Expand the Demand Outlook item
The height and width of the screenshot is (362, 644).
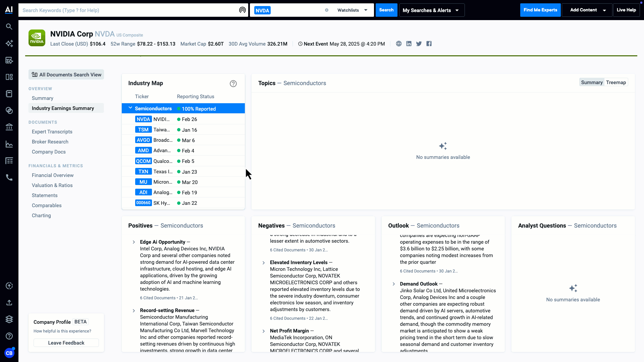pos(394,284)
